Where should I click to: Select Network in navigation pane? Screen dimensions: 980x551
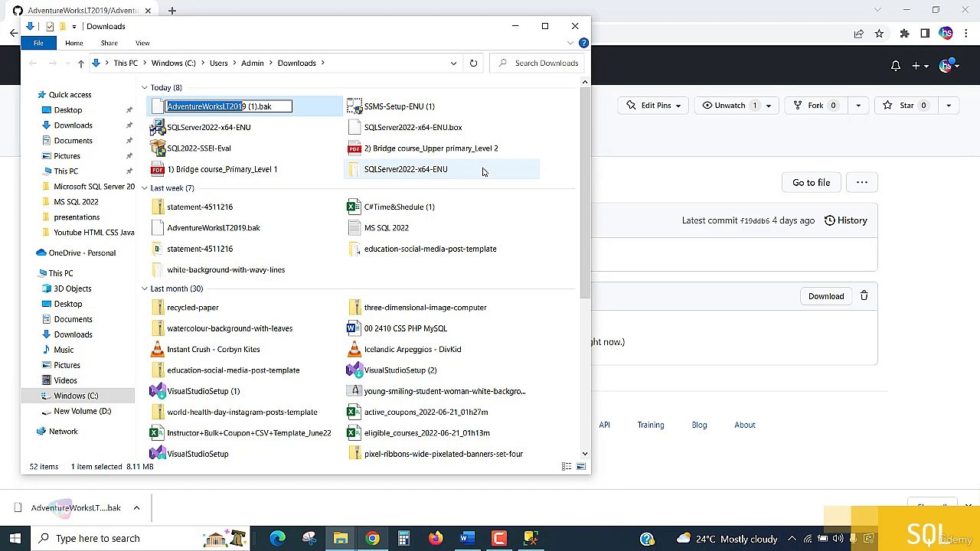tap(63, 432)
